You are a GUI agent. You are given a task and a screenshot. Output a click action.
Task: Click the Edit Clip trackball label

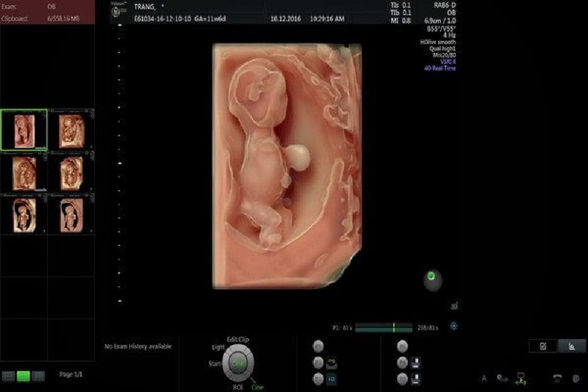pos(237,339)
